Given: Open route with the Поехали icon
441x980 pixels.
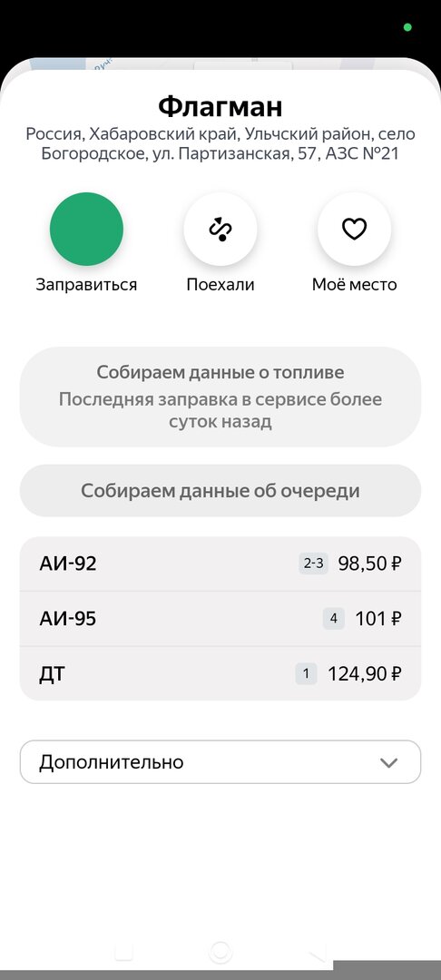Looking at the screenshot, I should 220,230.
